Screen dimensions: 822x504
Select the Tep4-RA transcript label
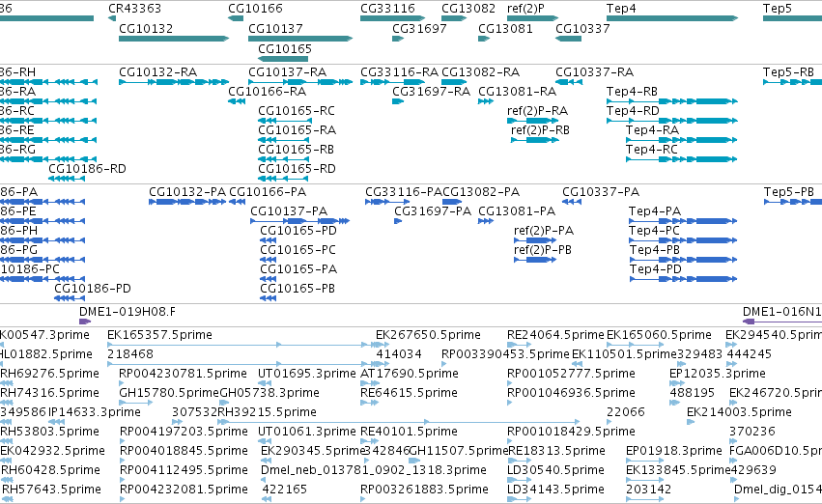(x=652, y=130)
